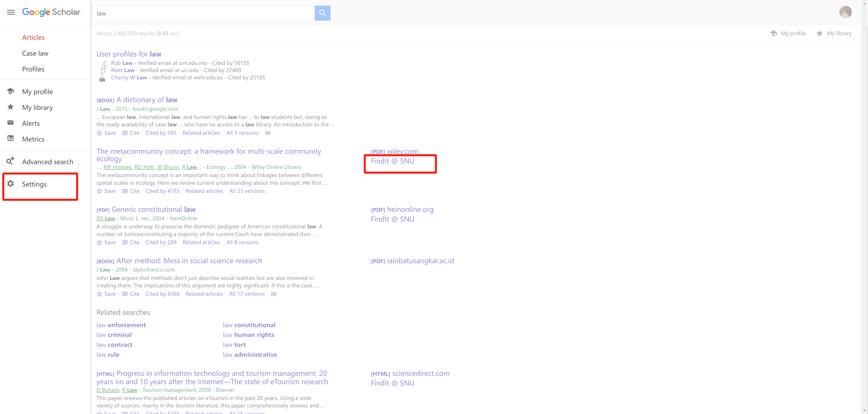Open the hamburger menu icon

coord(11,12)
